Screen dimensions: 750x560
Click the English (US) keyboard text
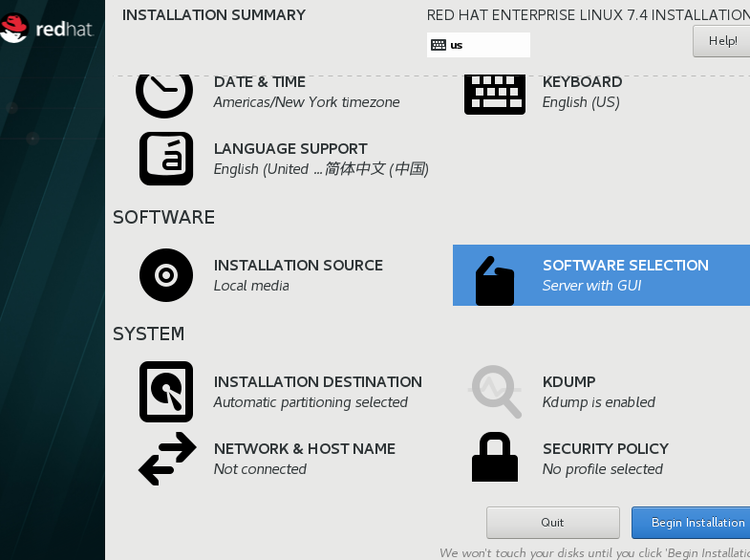click(581, 102)
